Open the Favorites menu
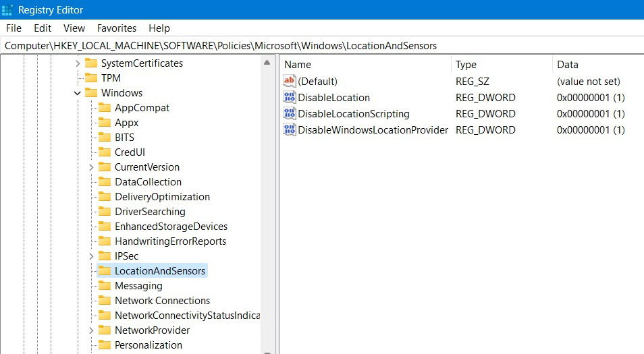Screen dimensions: 644x354 [x=117, y=28]
